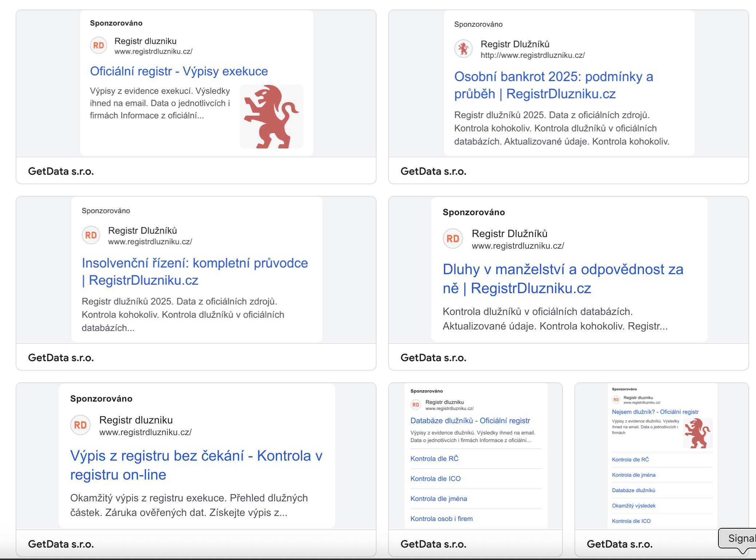Viewport: 756px width, 560px height.
Task: Open 'Kontrola dle jména' sitelink in 'Nejsem dlužník?' ad
Action: pos(634,475)
